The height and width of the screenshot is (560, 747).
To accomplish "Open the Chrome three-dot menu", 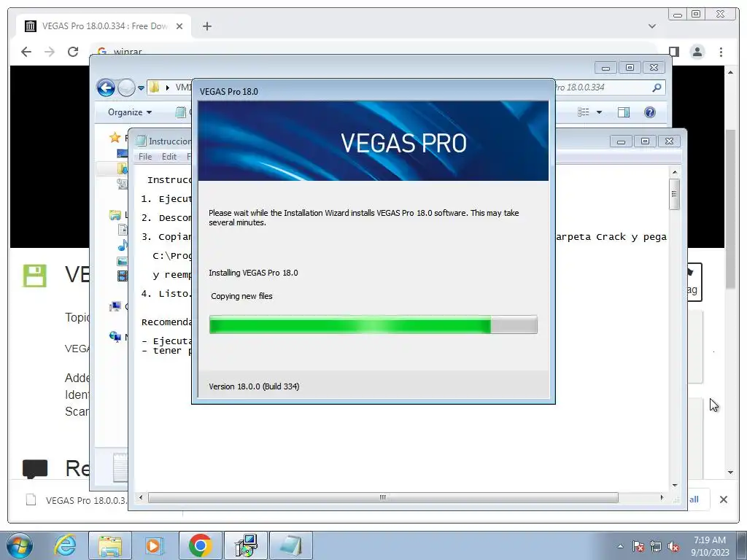I will pyautogui.click(x=721, y=52).
